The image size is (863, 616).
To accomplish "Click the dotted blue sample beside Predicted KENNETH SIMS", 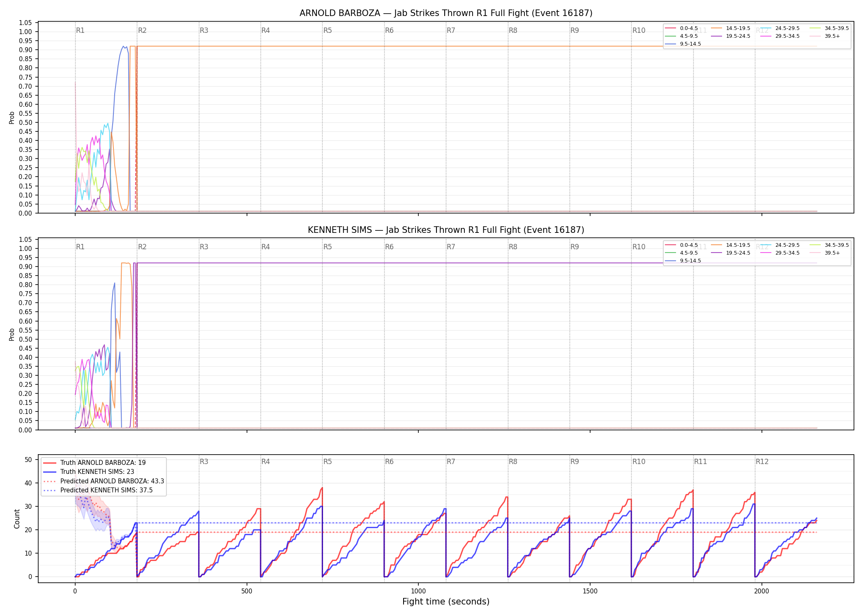I will click(x=50, y=490).
